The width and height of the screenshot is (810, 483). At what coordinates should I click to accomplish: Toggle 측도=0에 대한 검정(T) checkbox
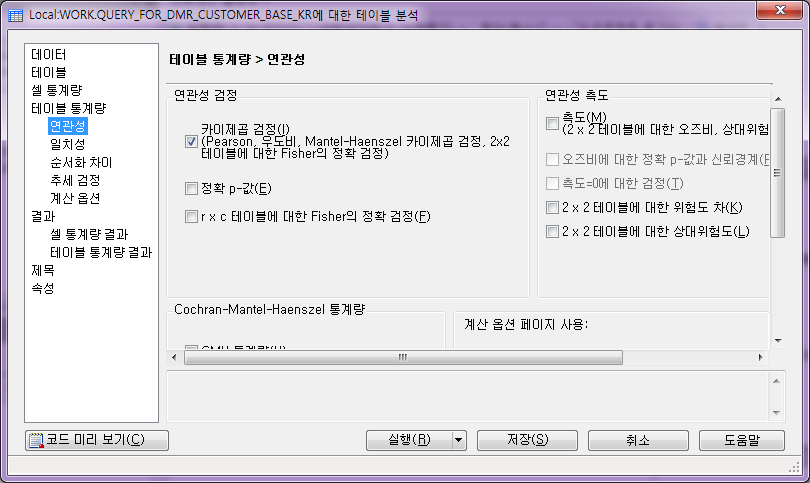point(552,183)
